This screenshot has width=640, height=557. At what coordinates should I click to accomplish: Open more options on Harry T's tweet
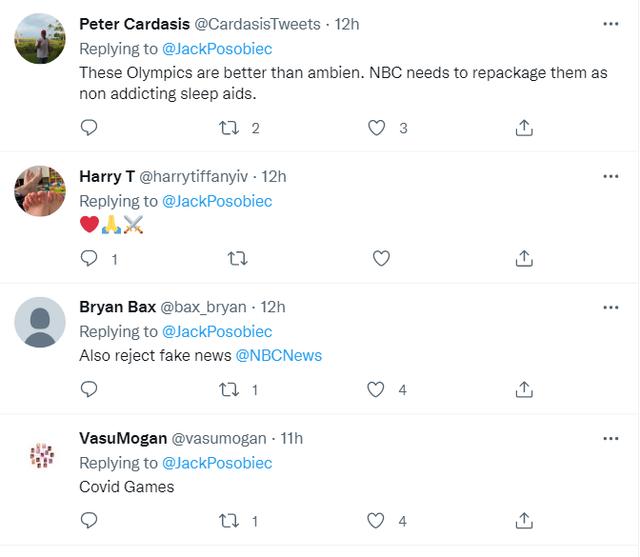tap(610, 176)
